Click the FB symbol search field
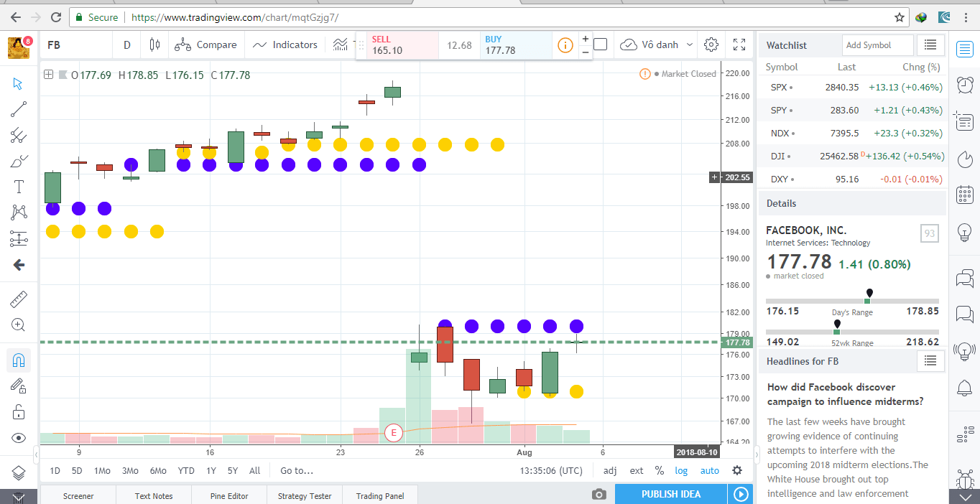 pyautogui.click(x=75, y=45)
